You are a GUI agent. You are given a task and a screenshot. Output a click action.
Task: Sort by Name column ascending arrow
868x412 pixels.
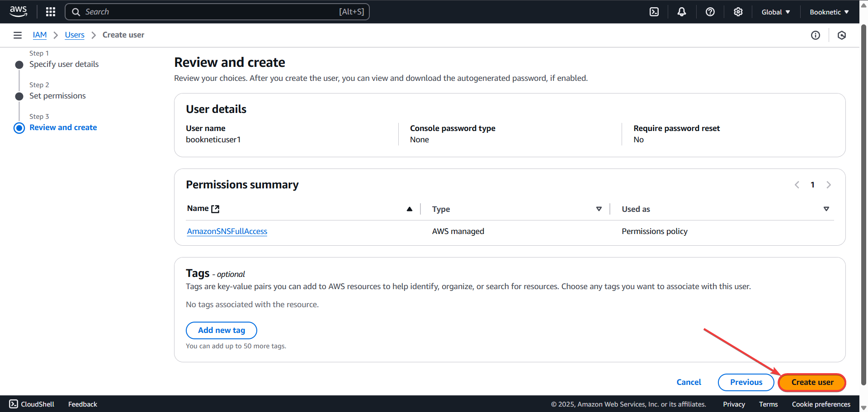click(410, 209)
